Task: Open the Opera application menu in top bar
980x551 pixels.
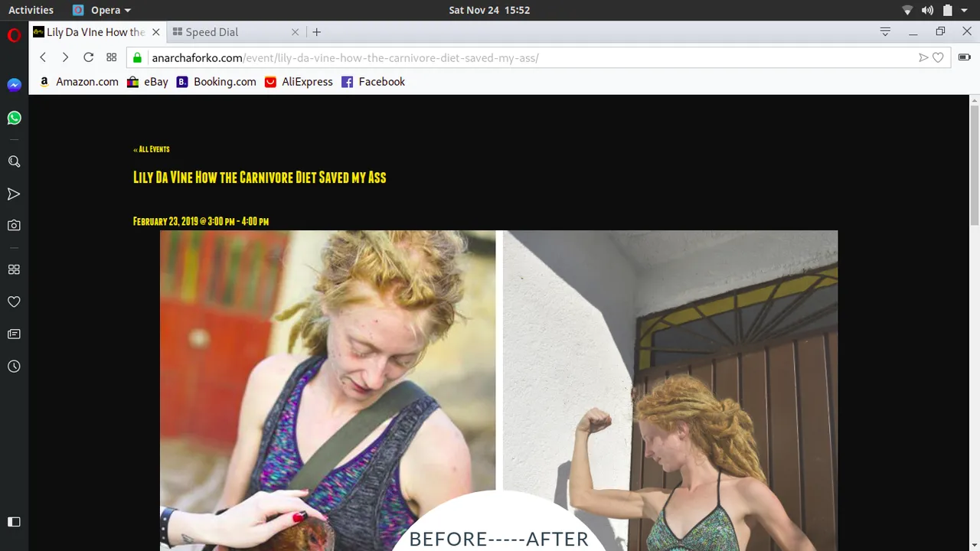Action: pyautogui.click(x=102, y=10)
